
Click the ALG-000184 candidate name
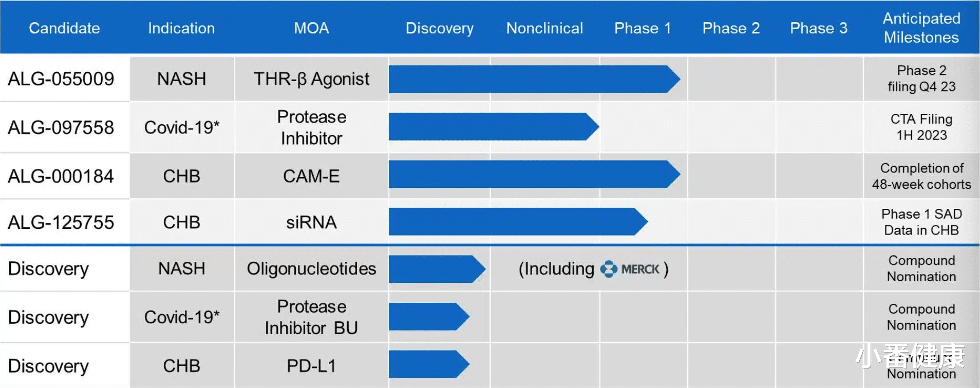click(61, 176)
